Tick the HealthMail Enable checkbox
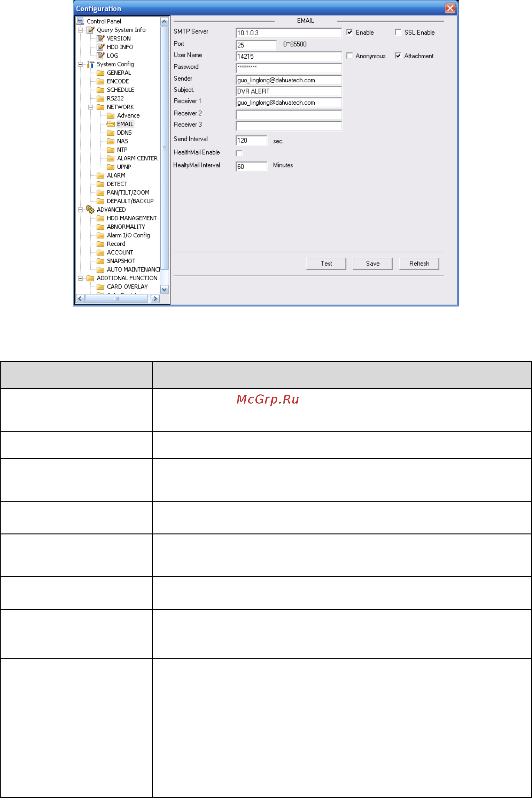 click(x=239, y=154)
